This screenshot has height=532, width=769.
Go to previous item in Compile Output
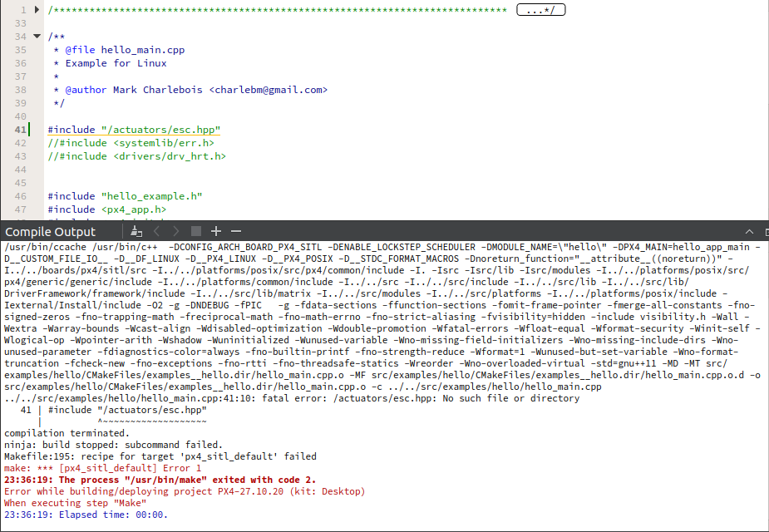point(156,231)
